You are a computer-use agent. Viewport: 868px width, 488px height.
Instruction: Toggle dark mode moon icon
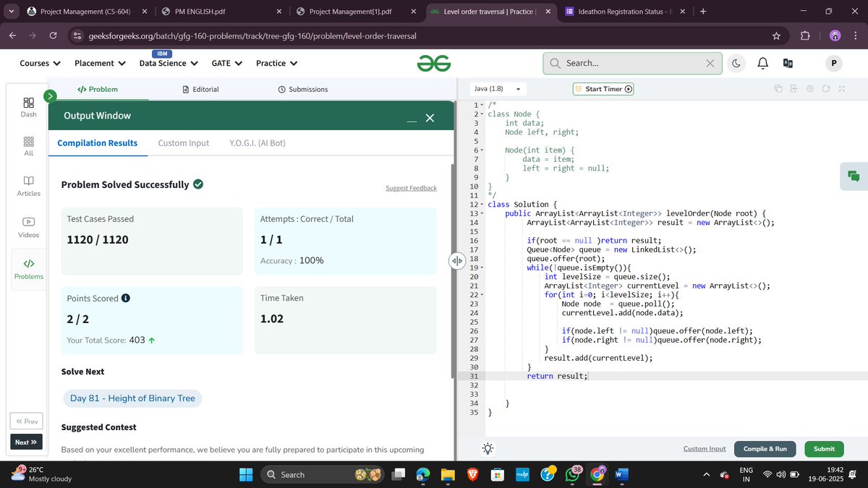tap(736, 64)
